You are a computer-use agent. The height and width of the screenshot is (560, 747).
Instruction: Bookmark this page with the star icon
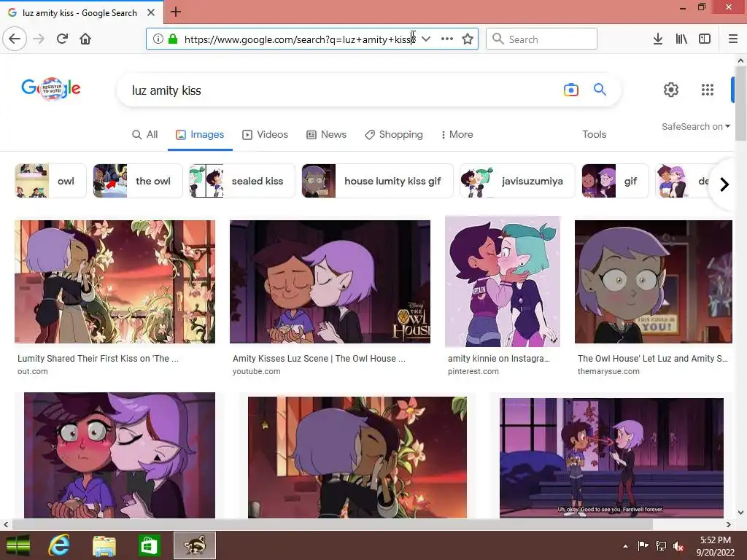[x=468, y=39]
